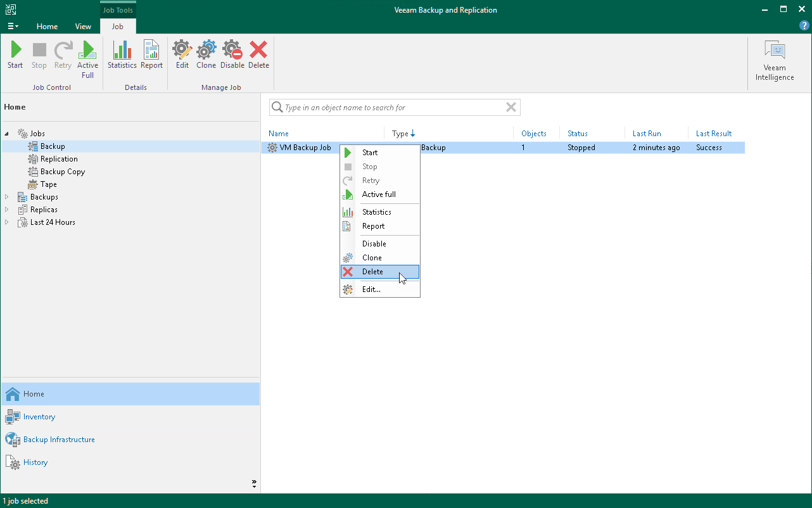Switch to the Job ribbon tab

118,27
